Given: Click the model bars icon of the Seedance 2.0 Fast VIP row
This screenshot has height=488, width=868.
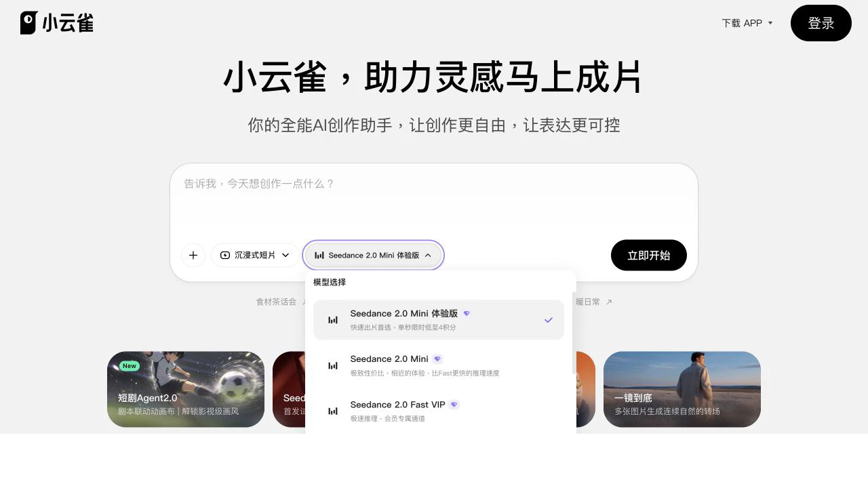Looking at the screenshot, I should [333, 411].
